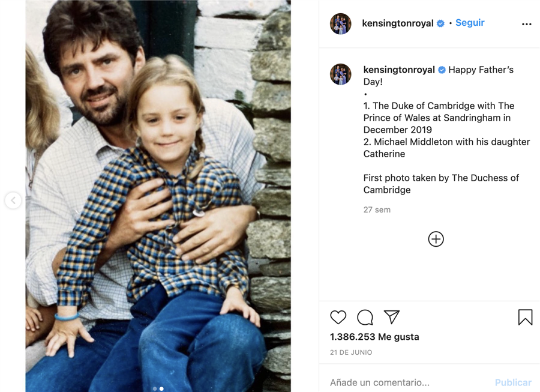540x392 pixels.
Task: Open the kensingtonroyal username in the header
Action: point(397,23)
